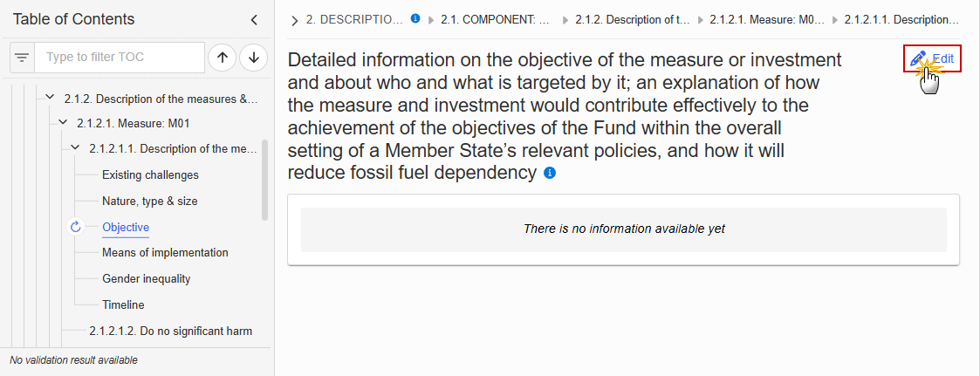Viewport: 980px width, 376px height.
Task: Go to the Timeline entry
Action: pos(123,304)
